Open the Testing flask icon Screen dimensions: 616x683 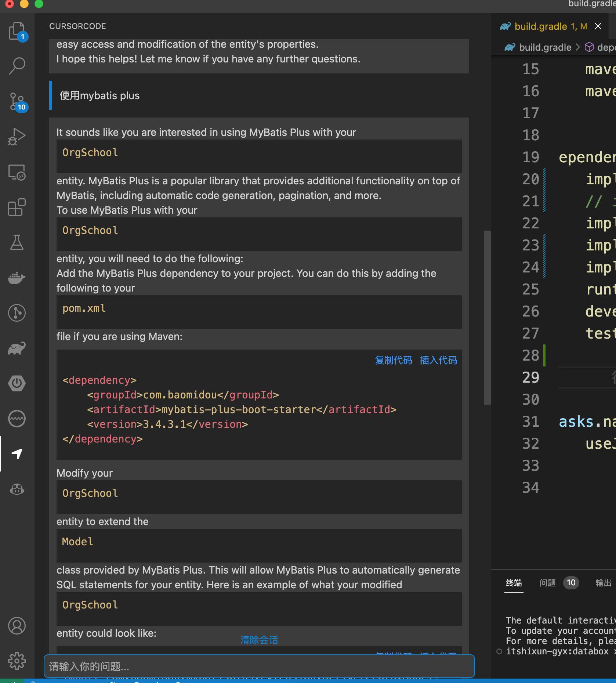(17, 242)
